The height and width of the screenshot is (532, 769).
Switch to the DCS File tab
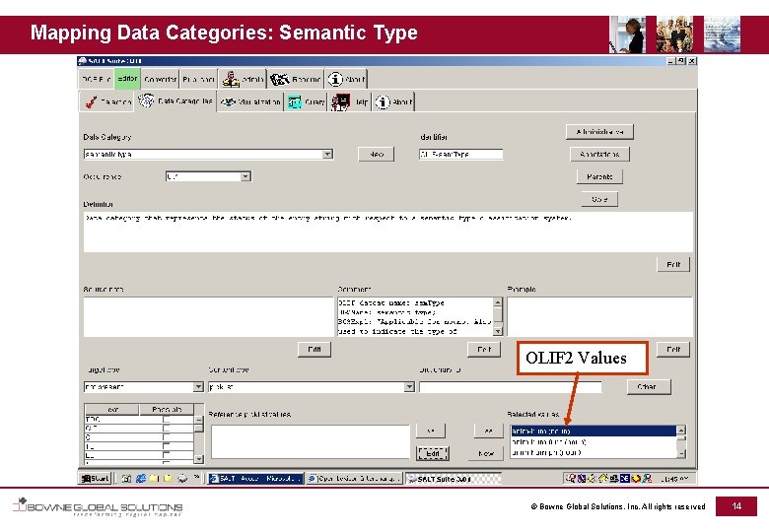97,79
